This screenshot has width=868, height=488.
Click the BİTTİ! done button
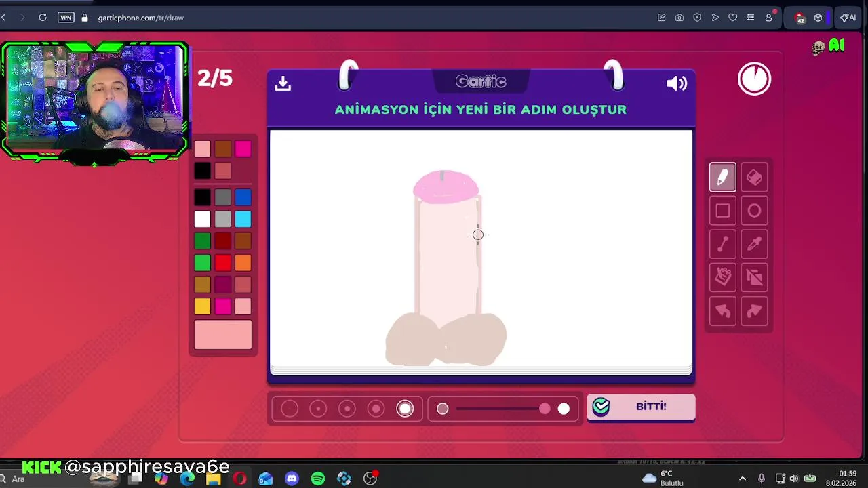click(641, 407)
